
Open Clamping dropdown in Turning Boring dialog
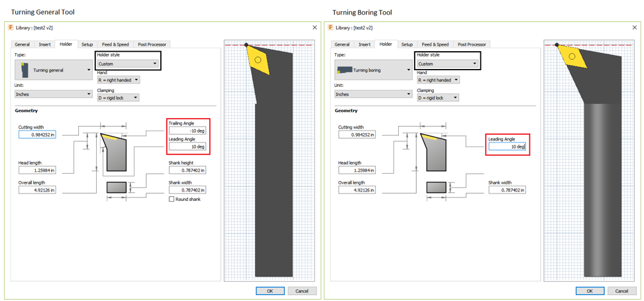438,98
